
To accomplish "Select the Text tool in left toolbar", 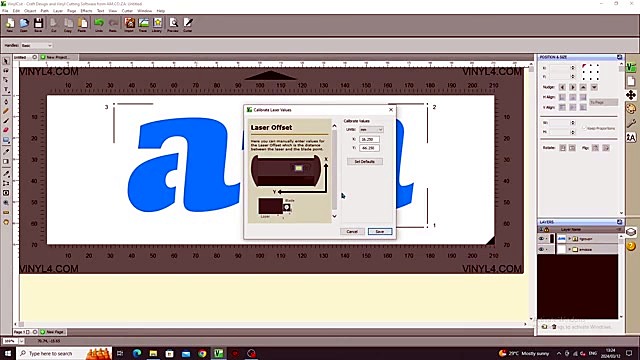I will [x=6, y=89].
